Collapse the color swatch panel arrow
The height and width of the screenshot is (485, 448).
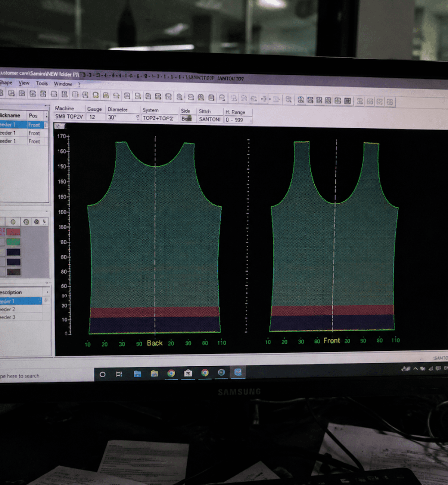46,211
